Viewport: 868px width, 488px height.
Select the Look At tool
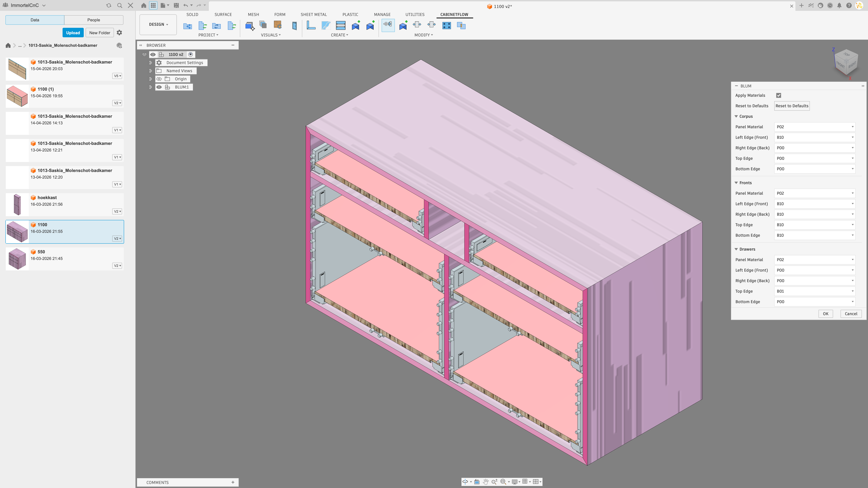tap(477, 482)
